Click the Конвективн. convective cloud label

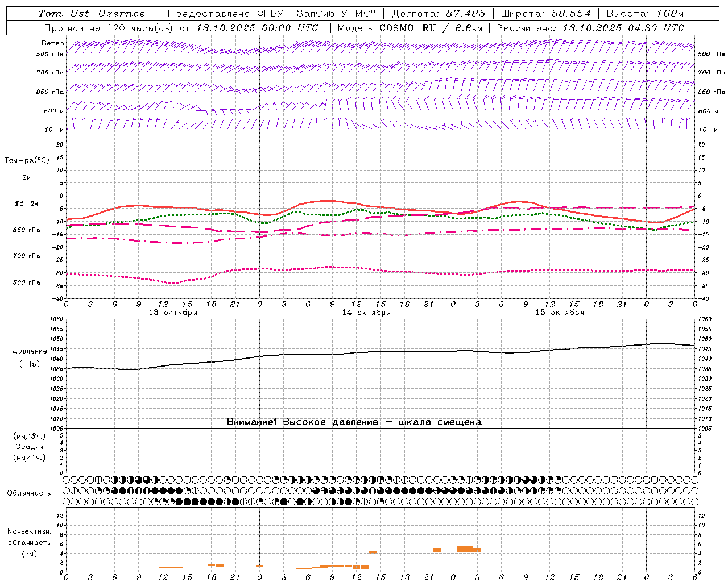(x=30, y=531)
